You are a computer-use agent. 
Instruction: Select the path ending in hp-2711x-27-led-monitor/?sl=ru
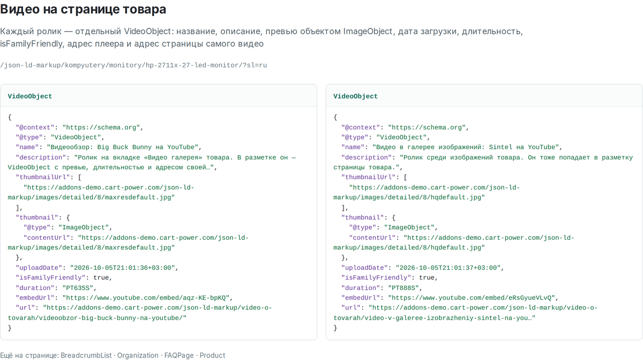click(x=133, y=65)
